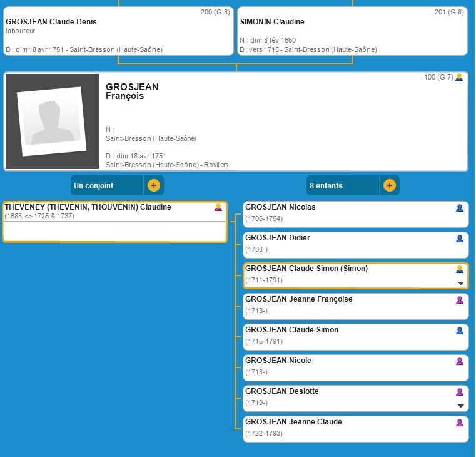
Task: Click François GROSJEAN profile photo placeholder
Action: pos(52,122)
